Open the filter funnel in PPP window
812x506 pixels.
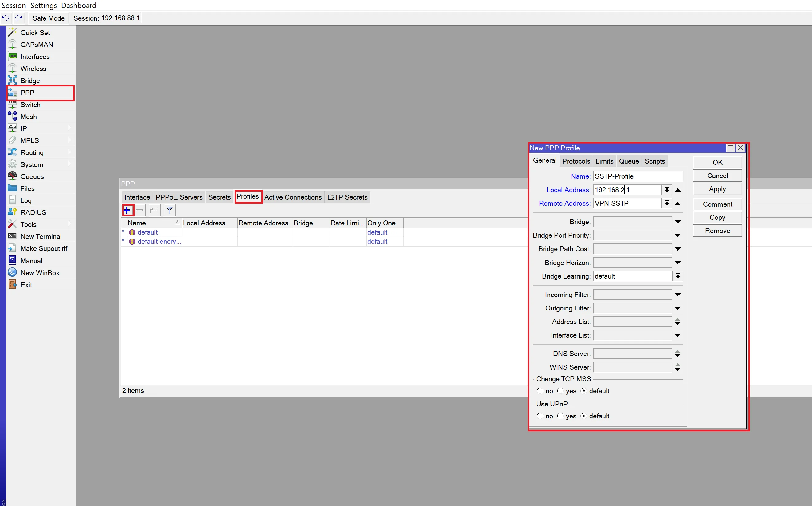[170, 211]
